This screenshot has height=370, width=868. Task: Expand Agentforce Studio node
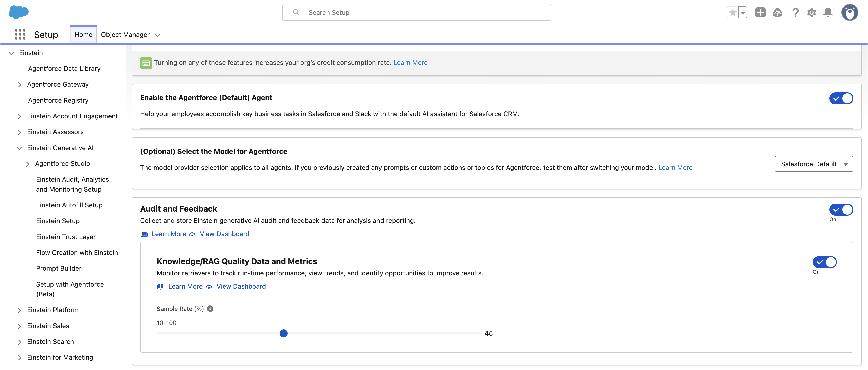[x=28, y=164]
